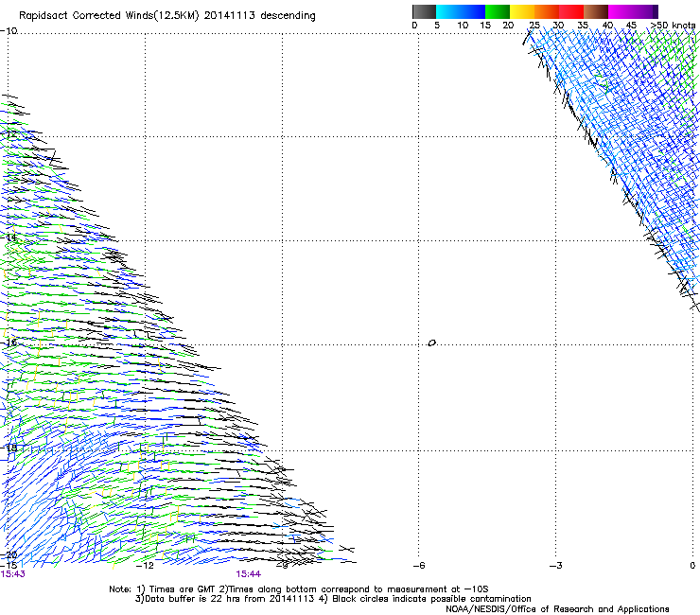Click the purple '15:43' swath time label
The width and height of the screenshot is (700, 615).
coord(12,574)
